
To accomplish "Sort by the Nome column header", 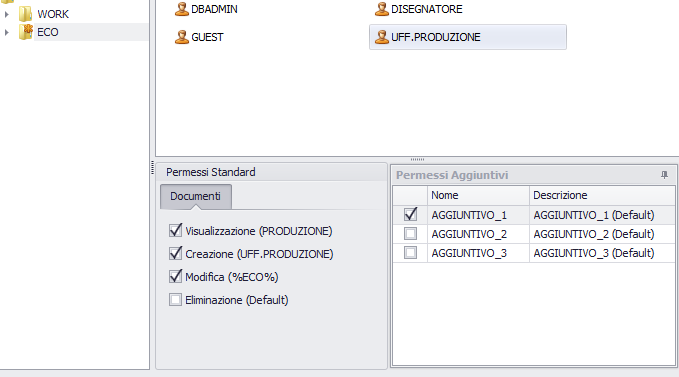I will [478, 195].
